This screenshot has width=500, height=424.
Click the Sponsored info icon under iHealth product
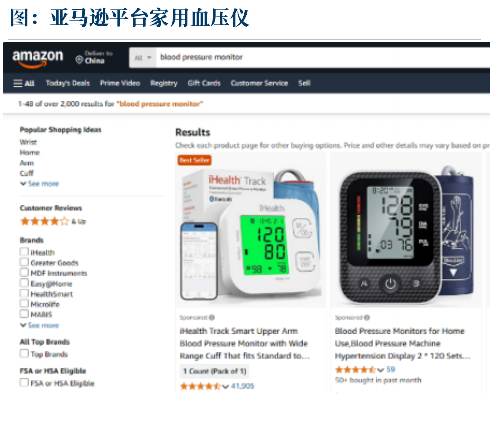coord(212,317)
